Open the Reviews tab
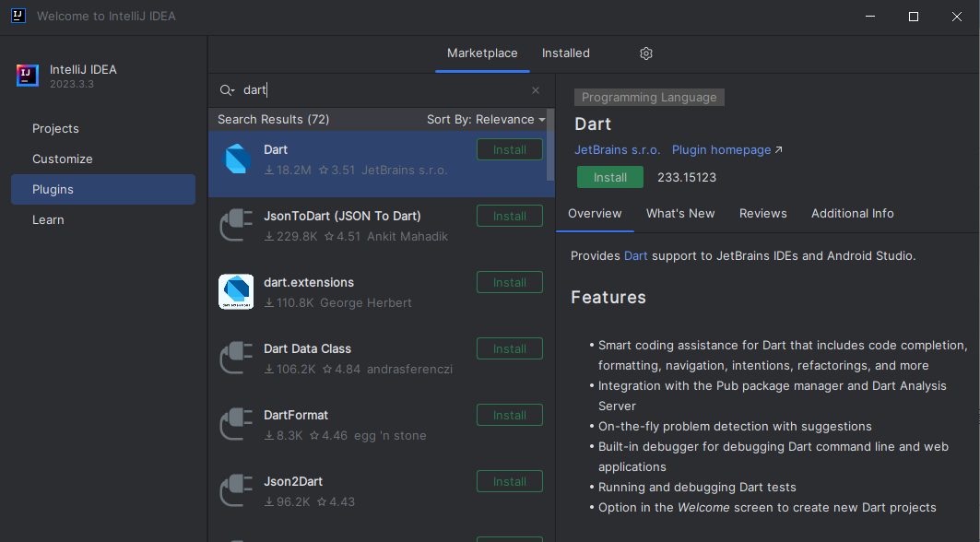The image size is (980, 542). (762, 214)
